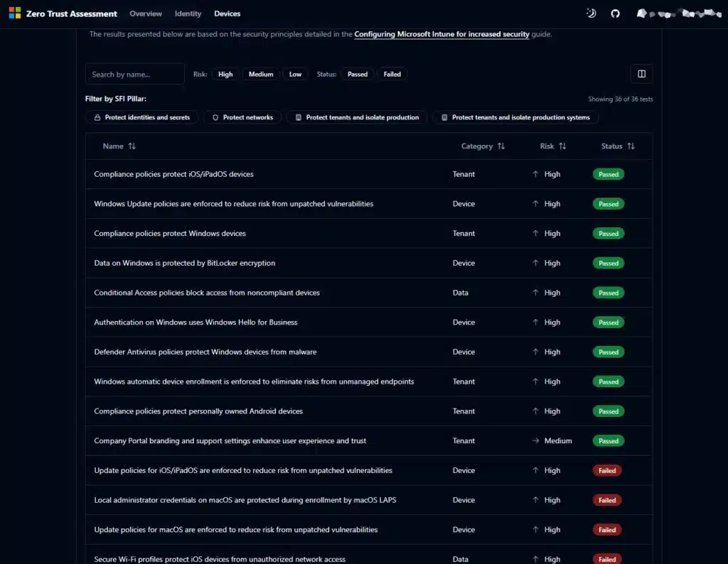Toggle dark mode with the moon icon

click(591, 13)
